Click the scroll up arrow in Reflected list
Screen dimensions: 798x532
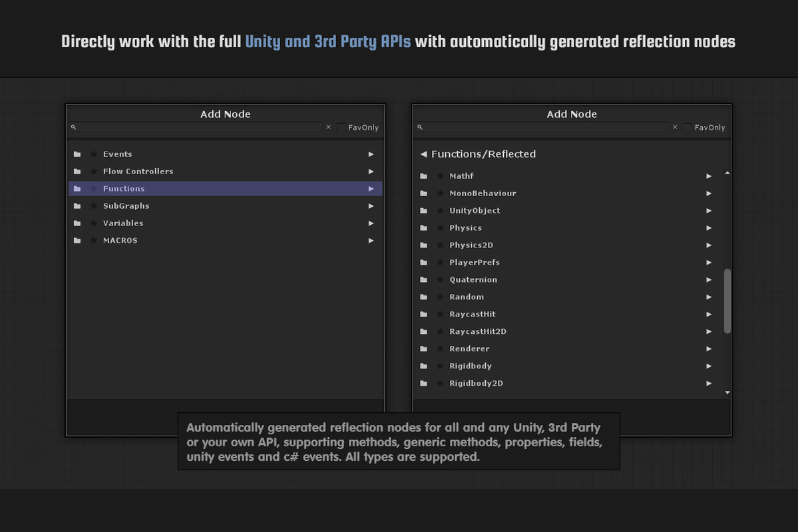coord(727,173)
